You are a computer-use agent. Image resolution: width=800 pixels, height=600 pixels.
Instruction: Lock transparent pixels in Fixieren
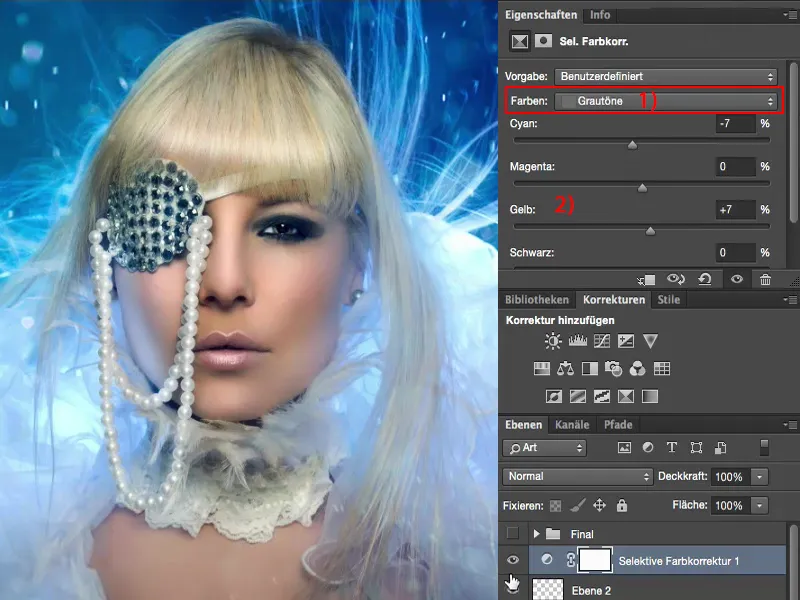(x=555, y=506)
